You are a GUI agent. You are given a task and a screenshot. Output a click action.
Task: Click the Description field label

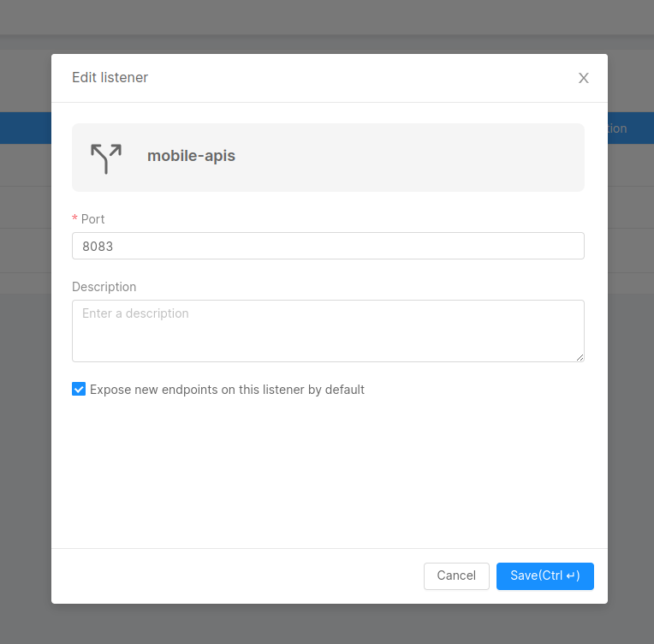(x=104, y=287)
